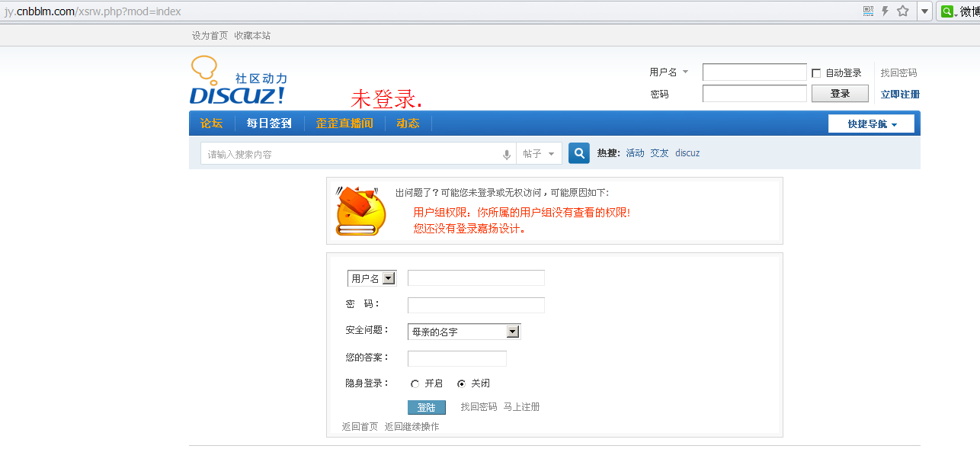Click the header 登录 button

[840, 93]
